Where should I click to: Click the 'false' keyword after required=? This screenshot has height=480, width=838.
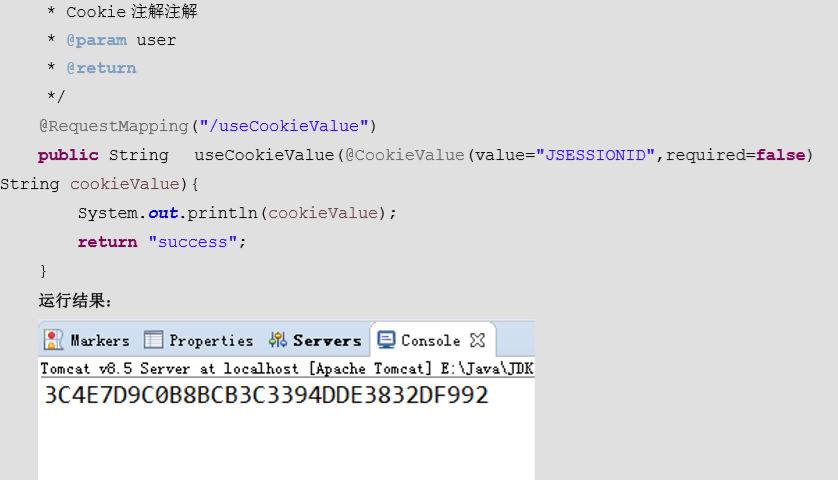pos(780,155)
